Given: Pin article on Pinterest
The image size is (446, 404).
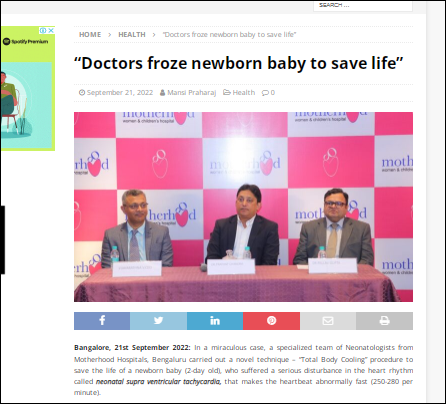Looking at the screenshot, I should (271, 321).
